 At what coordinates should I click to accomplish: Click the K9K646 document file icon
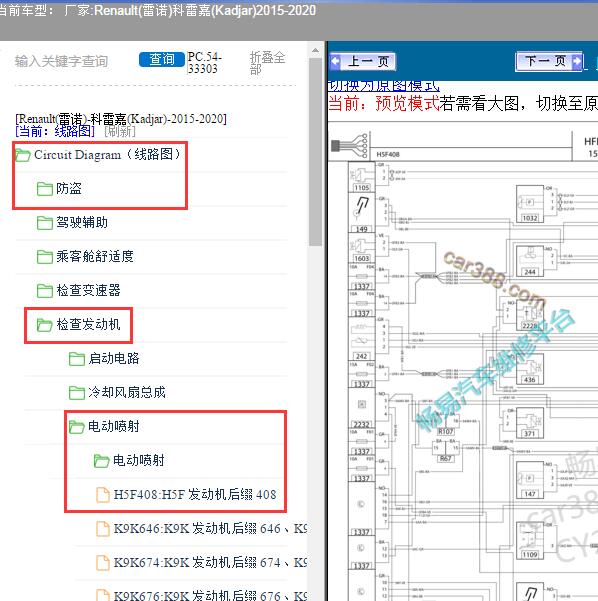[102, 529]
